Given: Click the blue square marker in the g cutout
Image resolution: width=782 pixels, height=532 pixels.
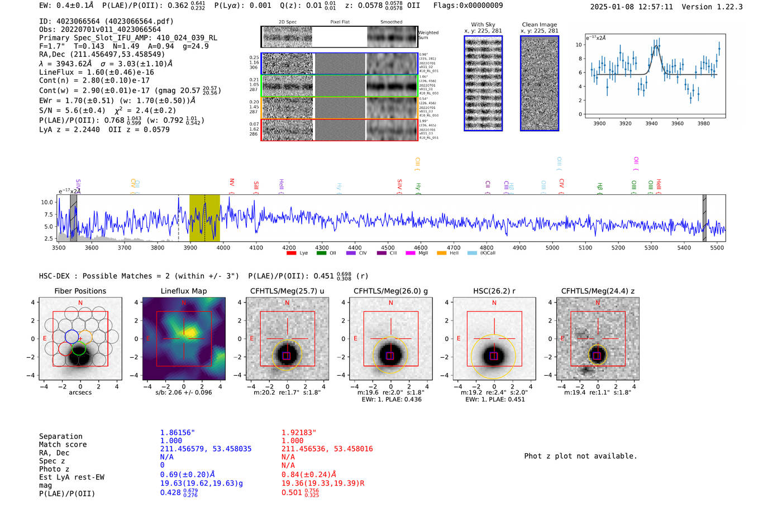Looking at the screenshot, I should pyautogui.click(x=390, y=356).
